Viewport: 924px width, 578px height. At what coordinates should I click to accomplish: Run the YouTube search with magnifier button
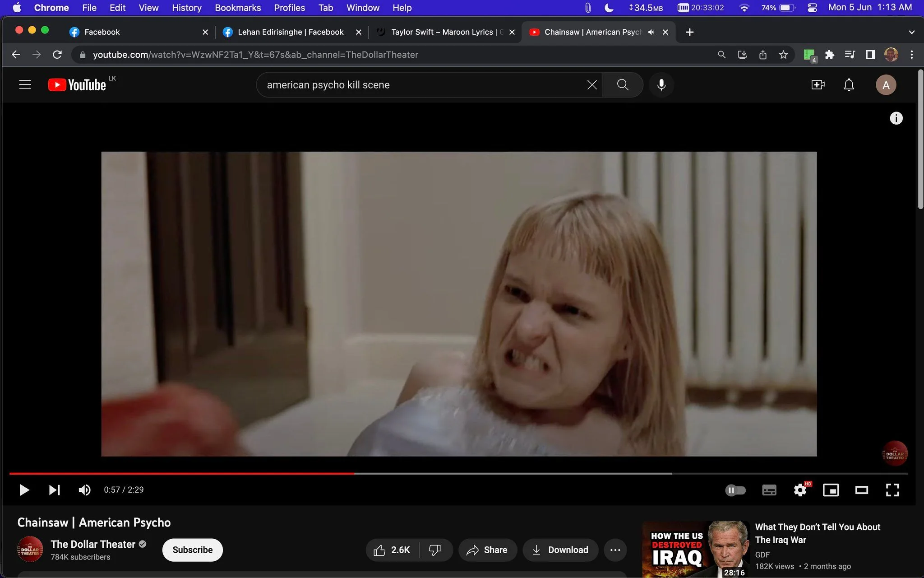[x=623, y=85]
